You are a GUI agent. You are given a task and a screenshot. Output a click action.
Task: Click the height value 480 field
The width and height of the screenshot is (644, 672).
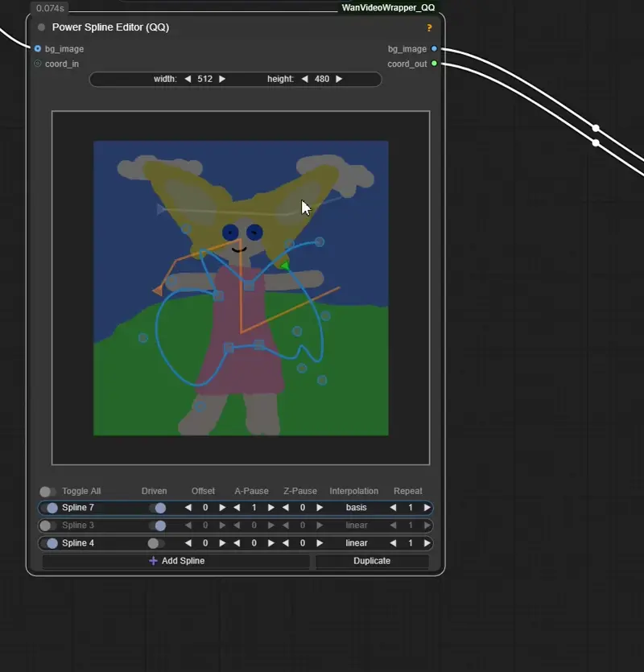click(322, 79)
